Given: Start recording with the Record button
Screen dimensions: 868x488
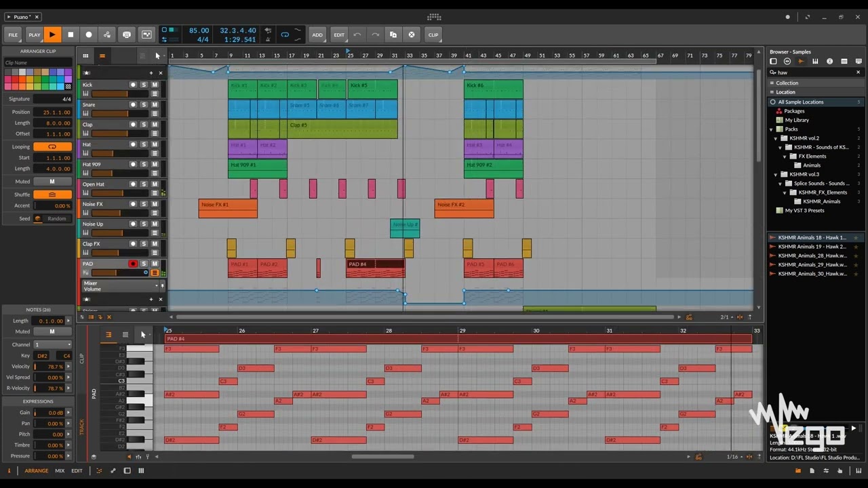Looking at the screenshot, I should (89, 35).
